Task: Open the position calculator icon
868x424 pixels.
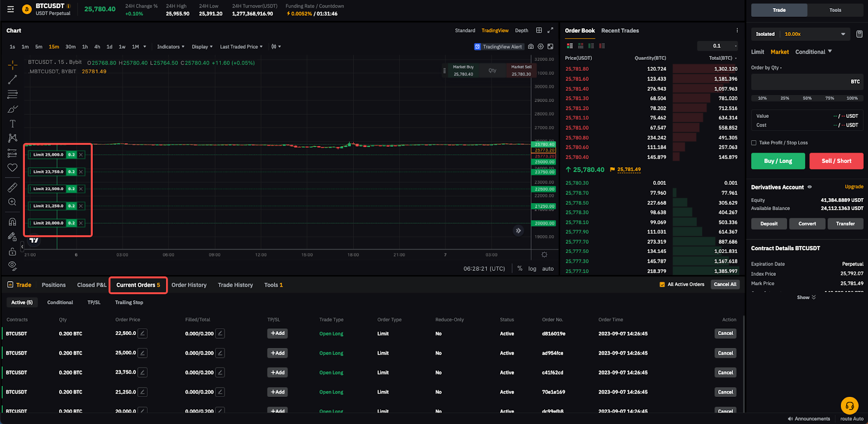Action: tap(859, 34)
